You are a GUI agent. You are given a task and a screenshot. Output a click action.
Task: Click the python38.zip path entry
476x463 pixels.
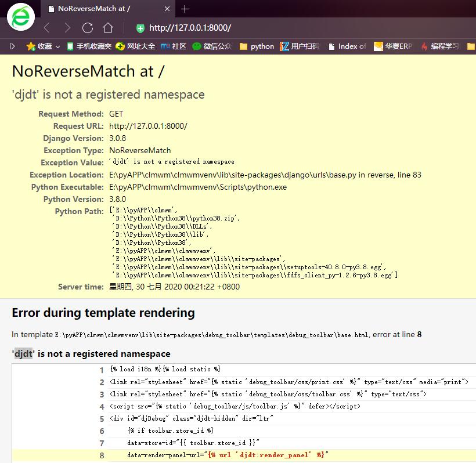coord(176,218)
